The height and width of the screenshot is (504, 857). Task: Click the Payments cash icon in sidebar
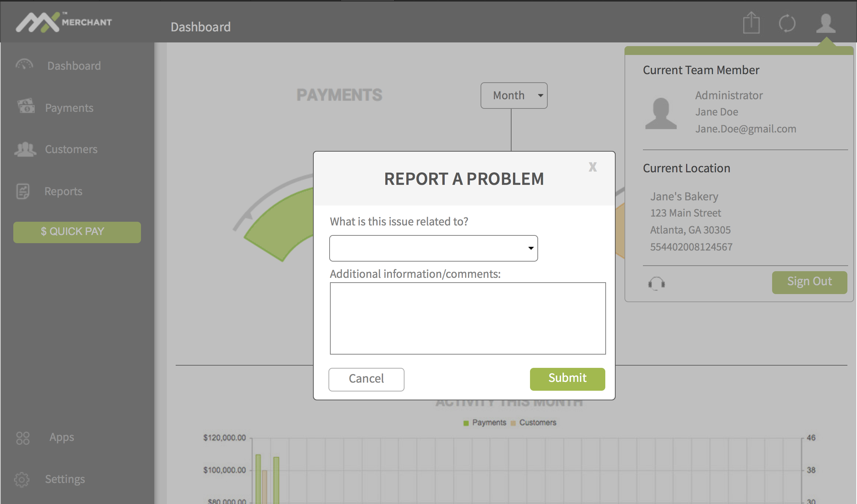pos(26,106)
